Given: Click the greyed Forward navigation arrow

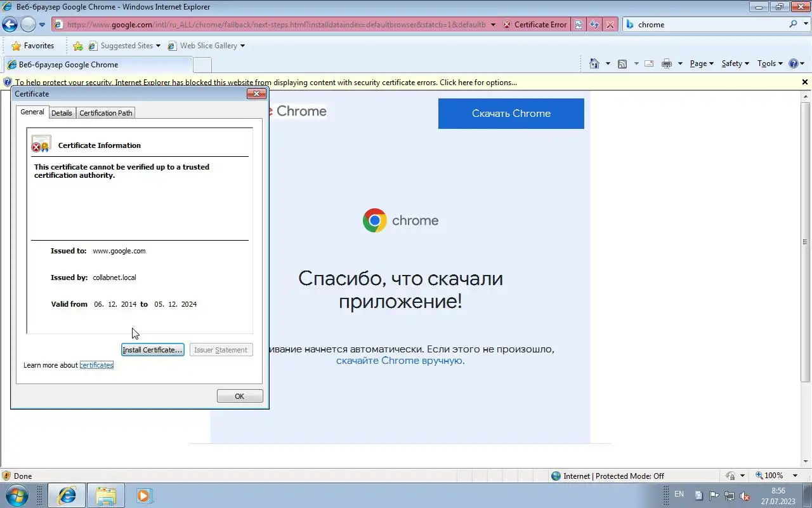Looking at the screenshot, I should coord(28,25).
